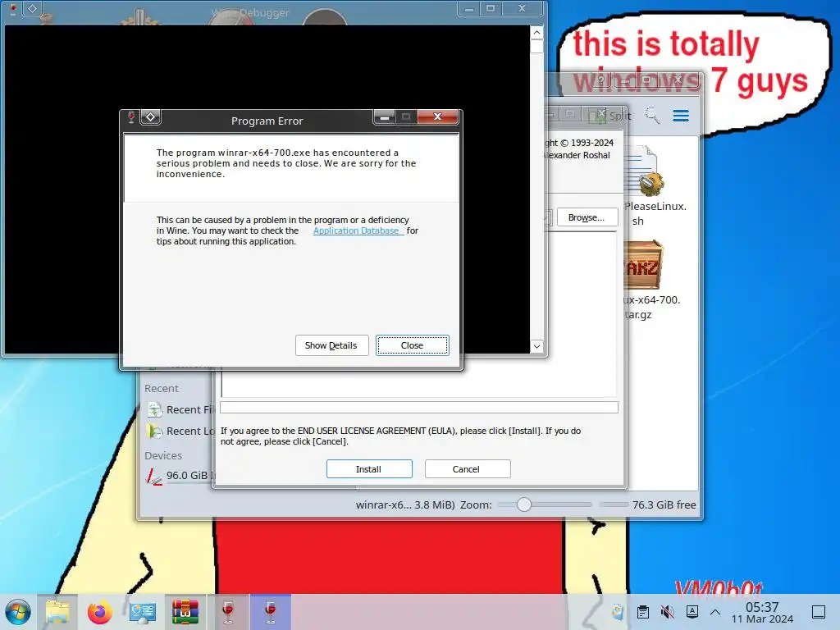
Task: Select the tar.gz archive crate icon
Action: (643, 267)
